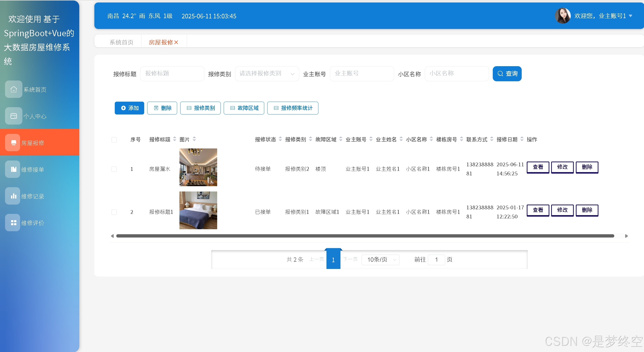Close the 房屋报修 tab with X
The width and height of the screenshot is (644, 352).
[176, 42]
